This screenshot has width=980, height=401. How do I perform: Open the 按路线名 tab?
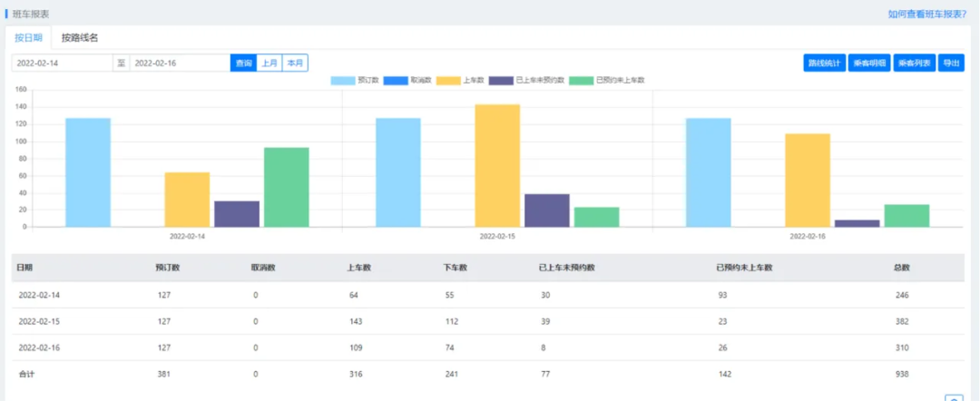(x=80, y=38)
